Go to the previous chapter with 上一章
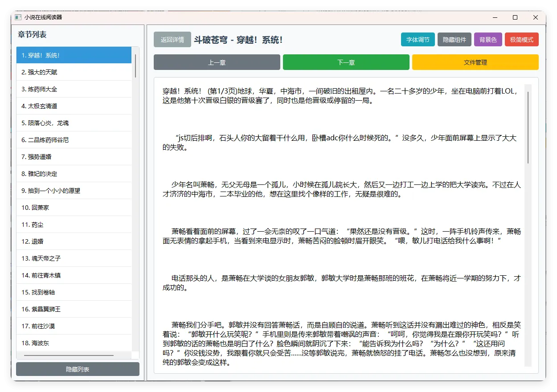557x392 pixels. coord(217,62)
